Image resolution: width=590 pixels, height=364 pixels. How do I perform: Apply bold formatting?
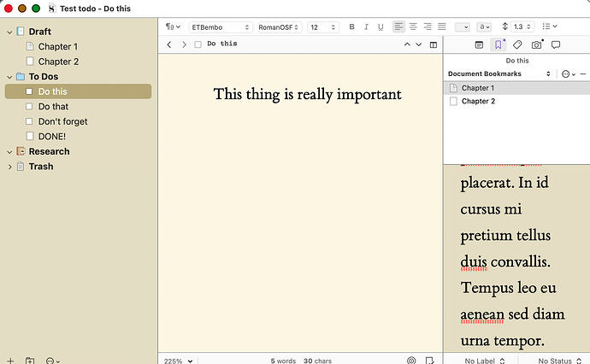[x=351, y=26]
